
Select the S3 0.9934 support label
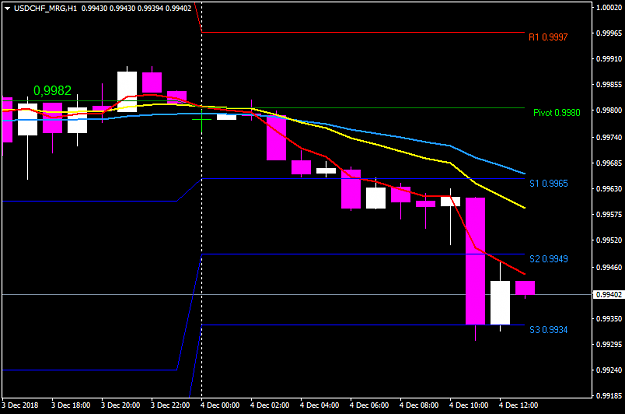548,330
